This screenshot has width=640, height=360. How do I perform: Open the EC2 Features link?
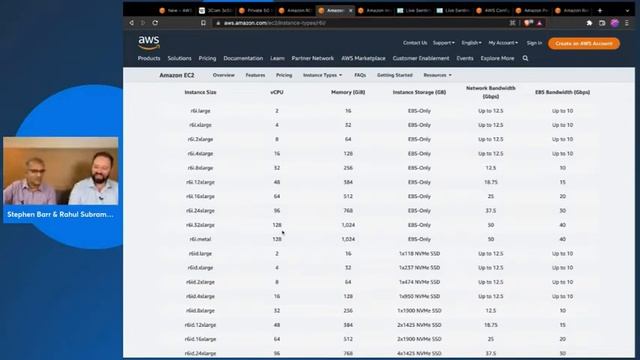click(x=256, y=75)
